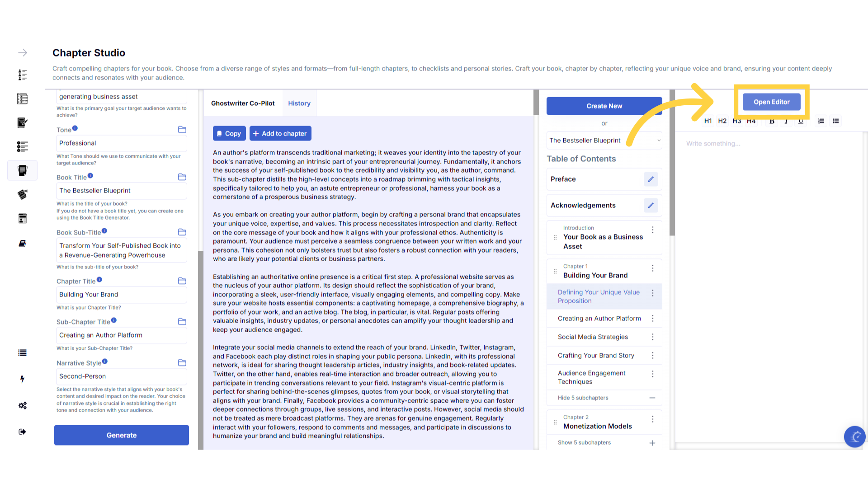Select the Ghostwriter Co-Pilot tab
The image size is (868, 488).
click(x=243, y=103)
